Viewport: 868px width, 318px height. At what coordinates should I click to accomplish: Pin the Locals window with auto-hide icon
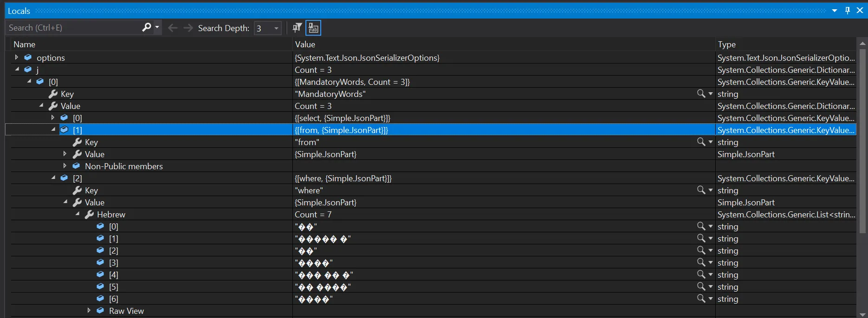point(848,11)
